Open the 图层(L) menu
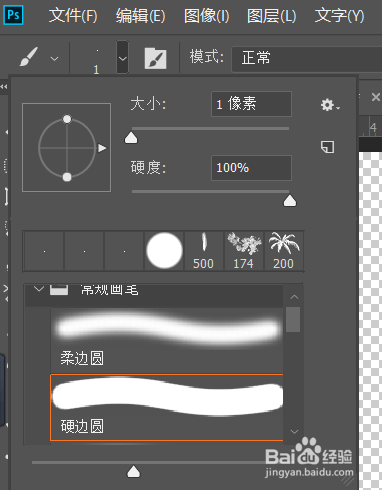Screen dimensions: 382x490 [x=271, y=15]
